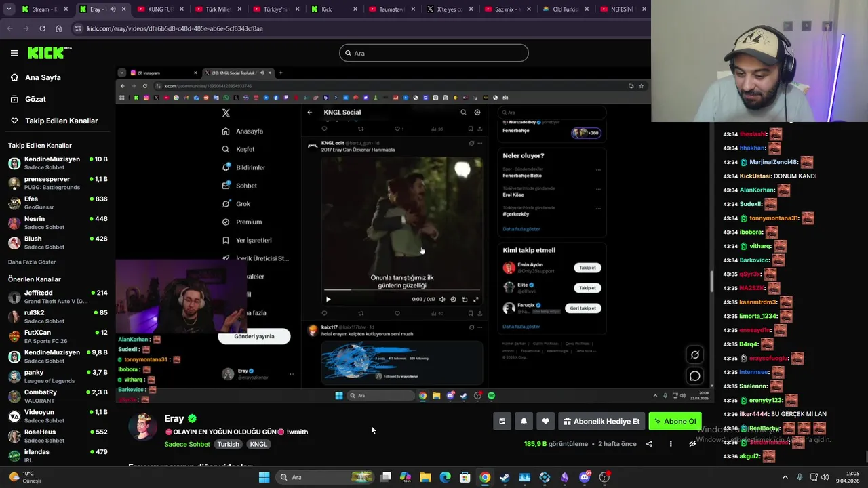868x488 pixels.
Task: Open JeffRedd recommended channel
Action: point(58,297)
